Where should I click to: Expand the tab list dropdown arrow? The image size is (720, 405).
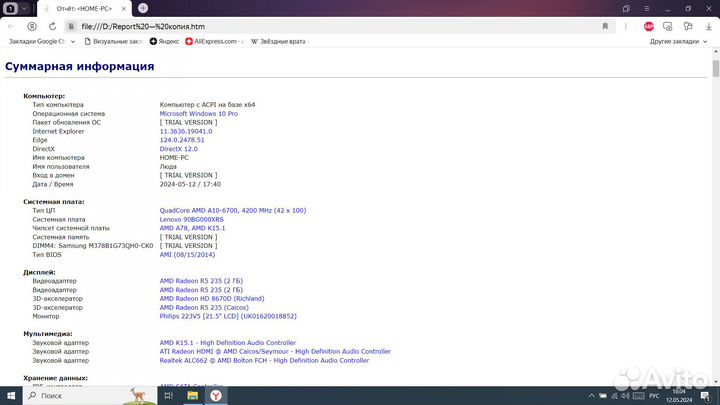[x=24, y=8]
